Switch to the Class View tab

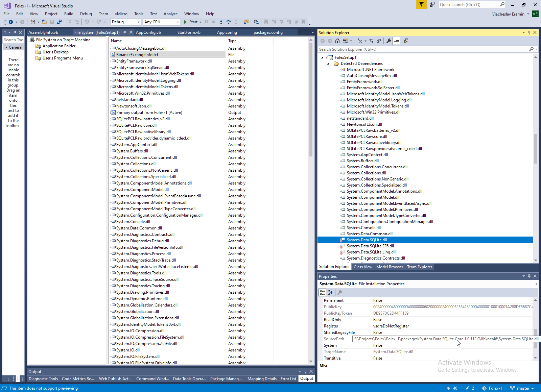363,267
